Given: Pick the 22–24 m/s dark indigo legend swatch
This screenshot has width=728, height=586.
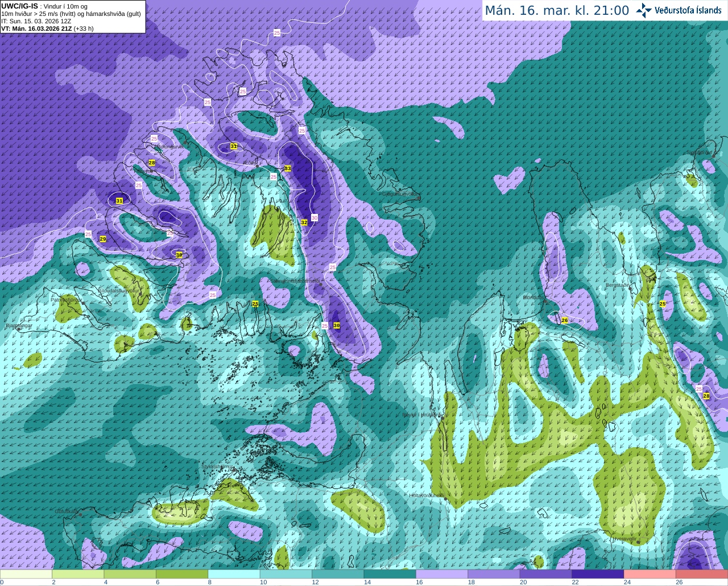Looking at the screenshot, I should click(598, 575).
